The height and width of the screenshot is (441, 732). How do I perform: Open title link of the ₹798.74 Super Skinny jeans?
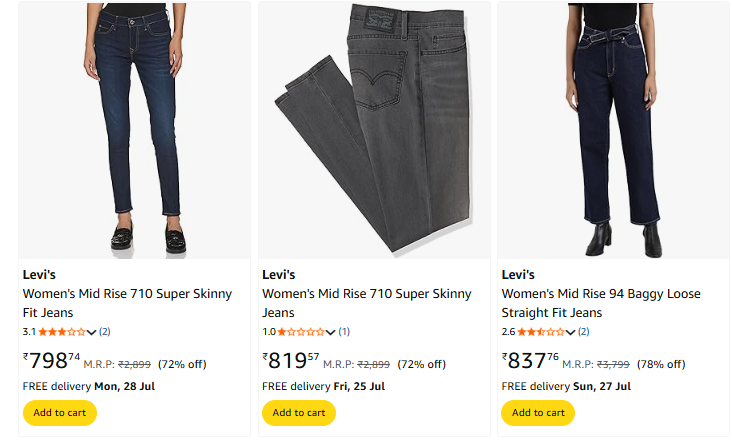127,303
